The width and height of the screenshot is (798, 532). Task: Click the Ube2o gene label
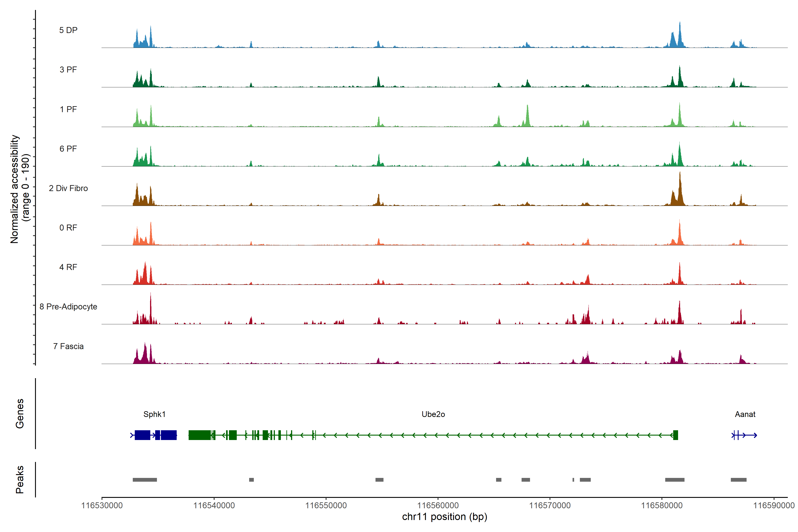click(x=433, y=414)
